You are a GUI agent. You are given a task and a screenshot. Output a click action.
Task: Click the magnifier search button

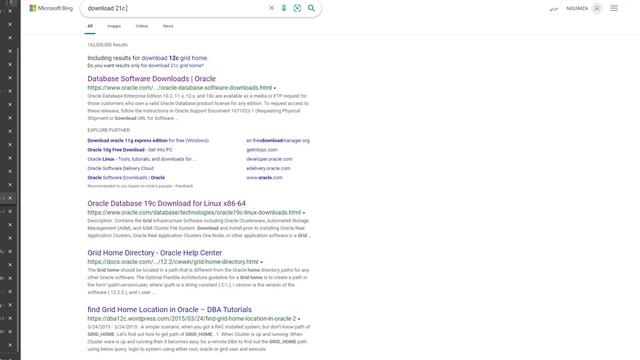coord(311,8)
